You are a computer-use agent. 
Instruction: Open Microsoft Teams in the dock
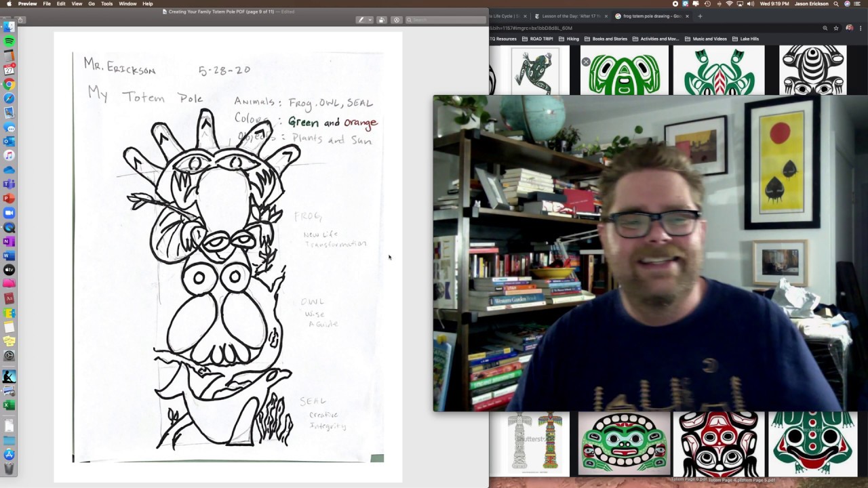(x=9, y=184)
